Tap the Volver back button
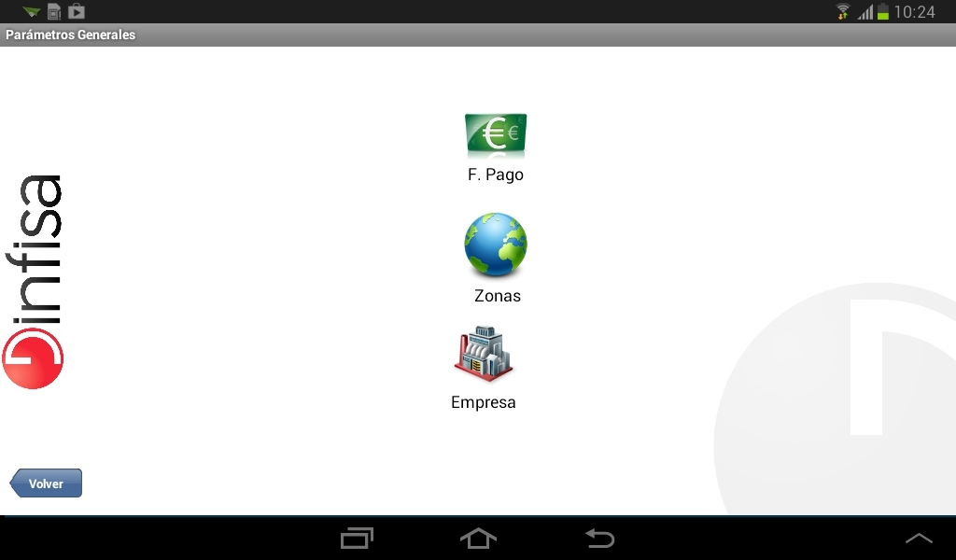This screenshot has height=560, width=956. pos(46,483)
